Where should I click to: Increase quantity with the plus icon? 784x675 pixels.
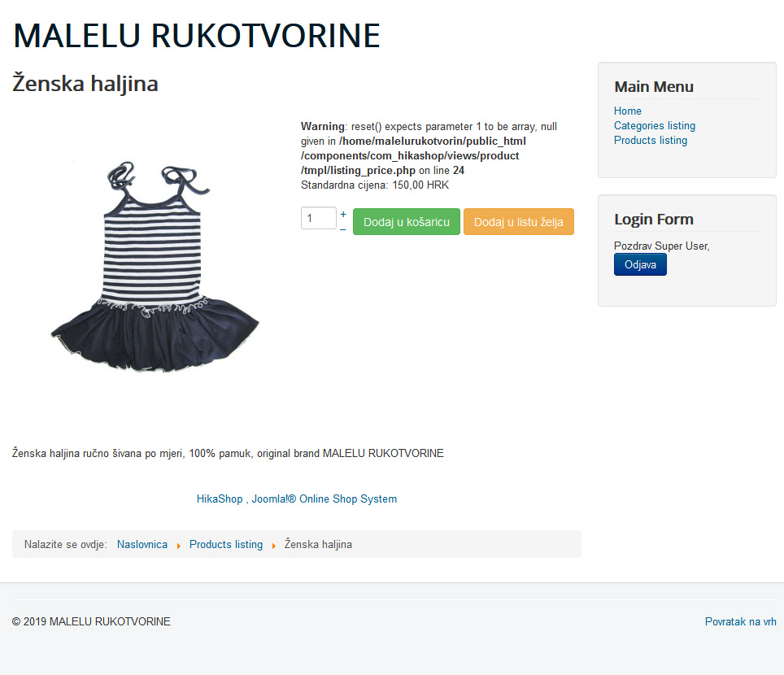343,214
